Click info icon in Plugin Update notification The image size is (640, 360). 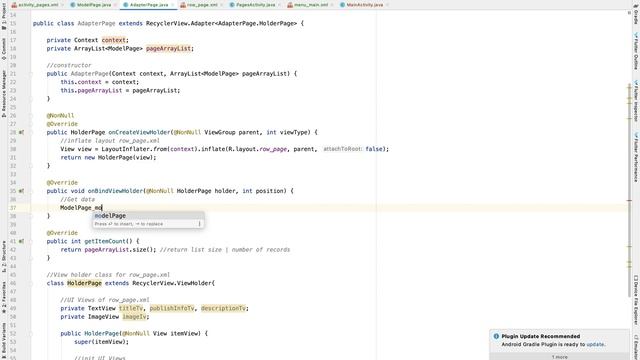(x=496, y=336)
